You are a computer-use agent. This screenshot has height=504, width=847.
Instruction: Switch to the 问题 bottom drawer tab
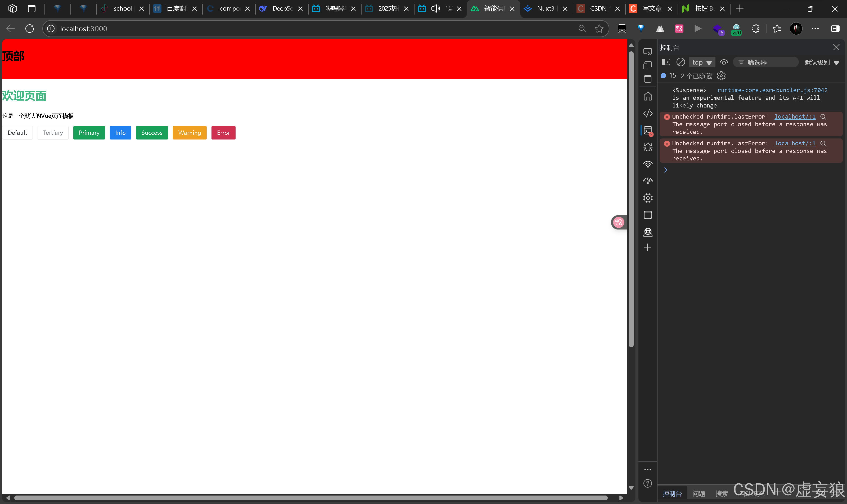point(699,493)
